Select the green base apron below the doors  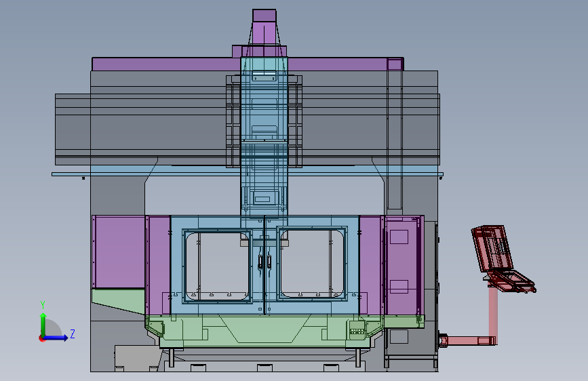[x=264, y=331]
